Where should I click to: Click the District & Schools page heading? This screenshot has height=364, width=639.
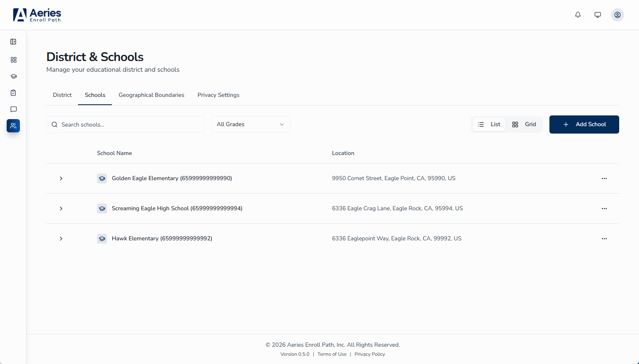click(95, 57)
